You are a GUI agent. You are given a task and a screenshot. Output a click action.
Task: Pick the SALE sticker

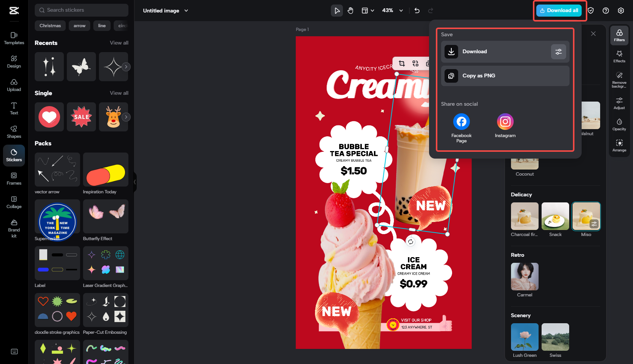(x=81, y=117)
